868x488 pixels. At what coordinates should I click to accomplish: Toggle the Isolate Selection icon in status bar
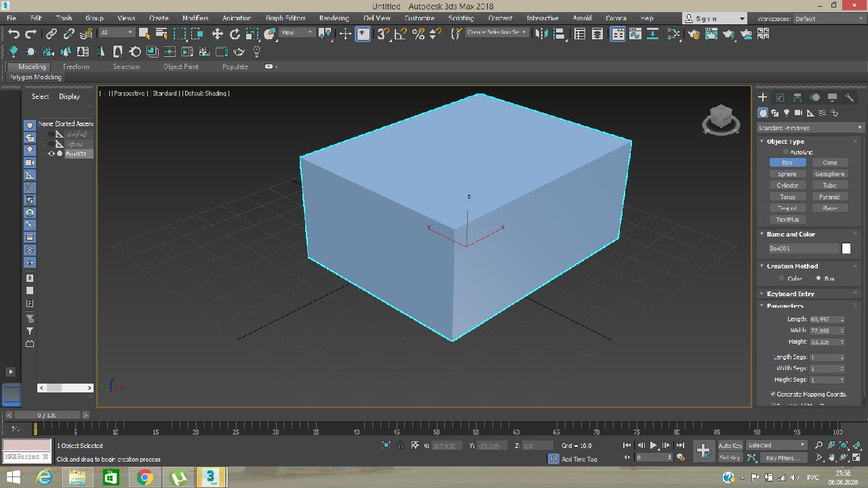click(386, 445)
